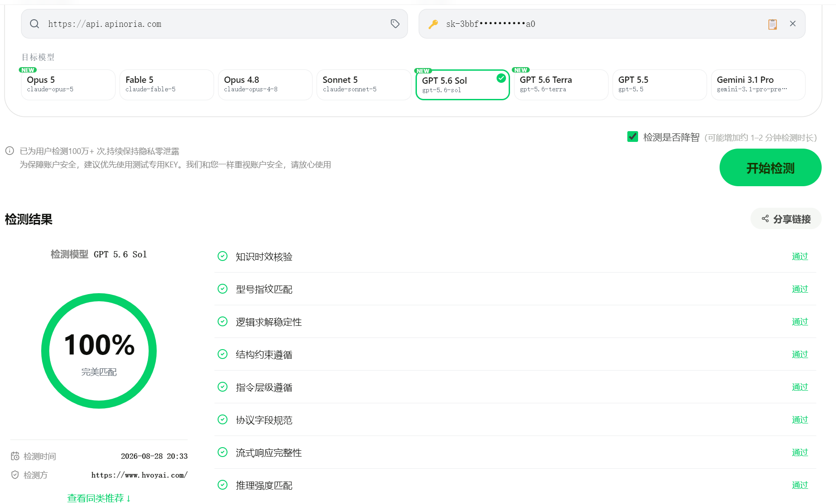Screen dimensions: 836x504
Task: Click the 逻辑求解稳定性 row label
Action: (x=269, y=322)
